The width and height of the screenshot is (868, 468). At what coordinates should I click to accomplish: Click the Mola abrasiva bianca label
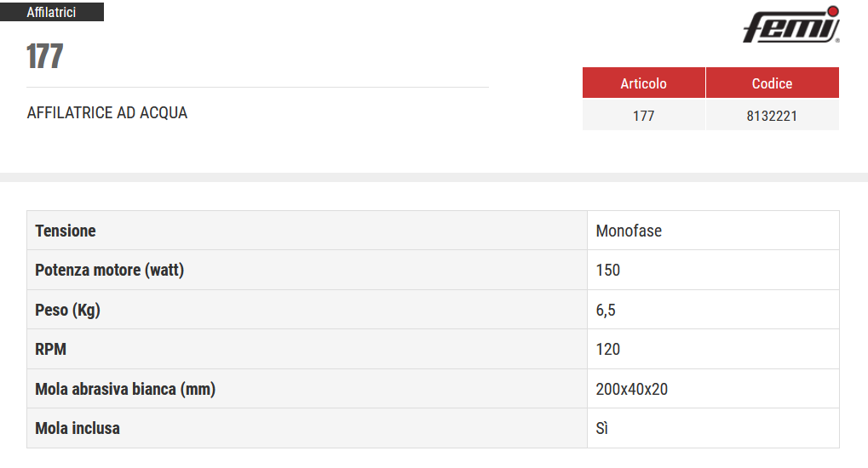click(x=125, y=389)
